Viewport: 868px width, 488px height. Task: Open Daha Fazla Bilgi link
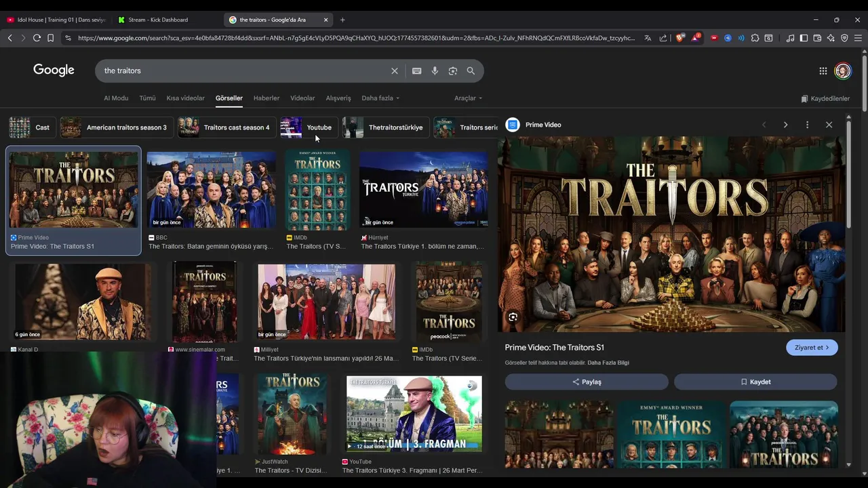coord(608,363)
